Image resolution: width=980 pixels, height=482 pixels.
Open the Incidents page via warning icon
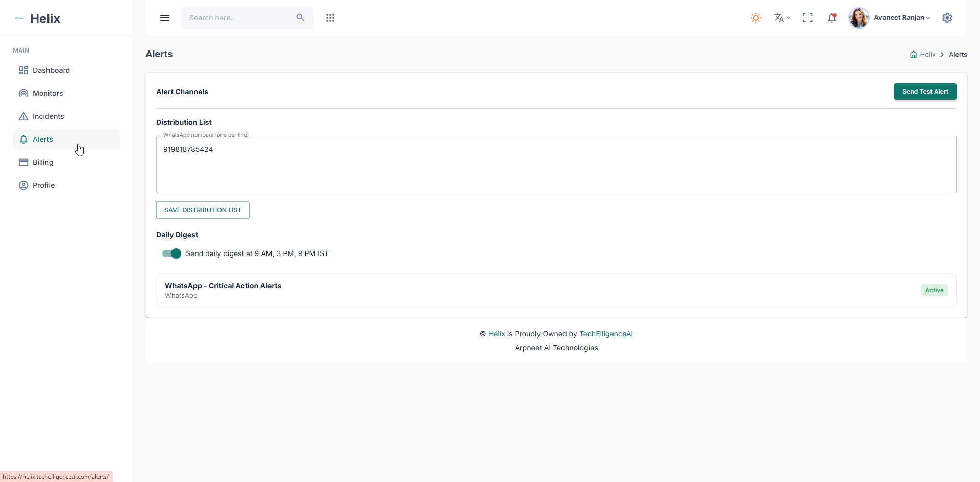pos(23,116)
